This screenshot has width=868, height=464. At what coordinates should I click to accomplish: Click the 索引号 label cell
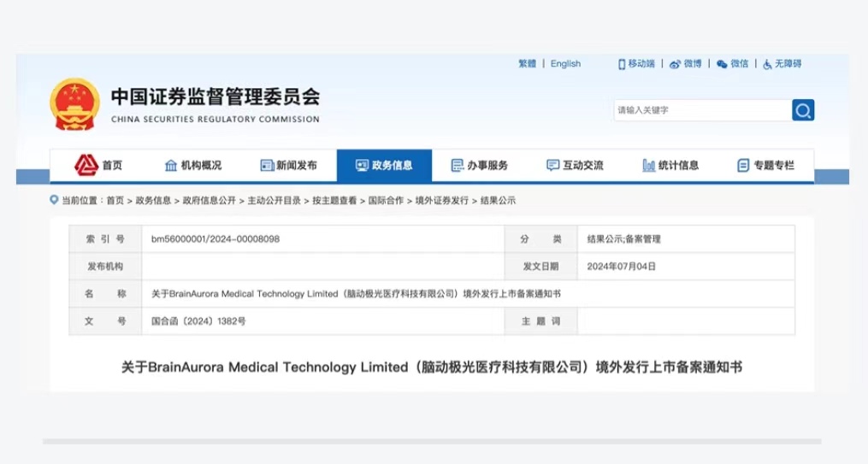[105, 239]
